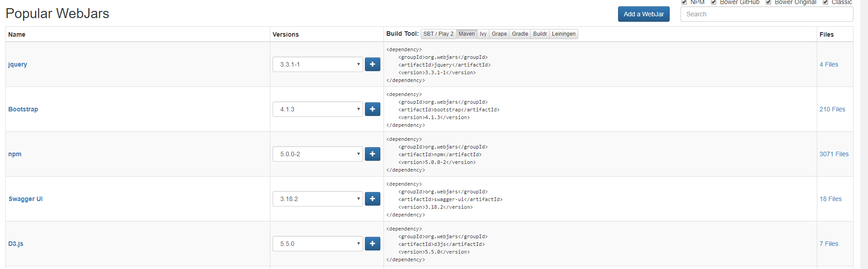Click the Bootstrap Maven dependency snippet

pos(443,110)
